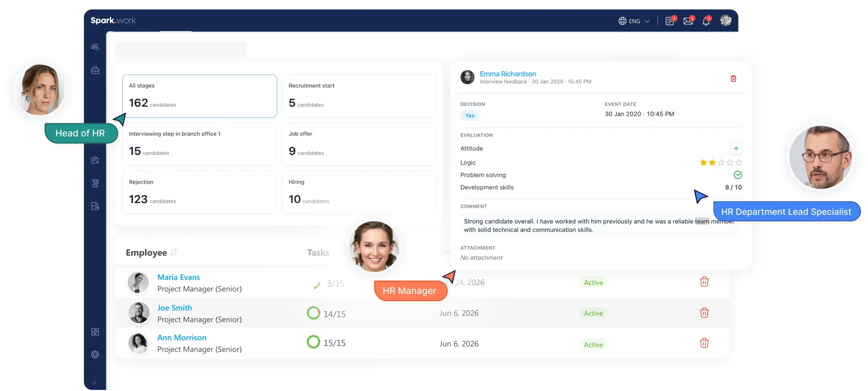Open the settings gear in sidebar

coord(95,354)
